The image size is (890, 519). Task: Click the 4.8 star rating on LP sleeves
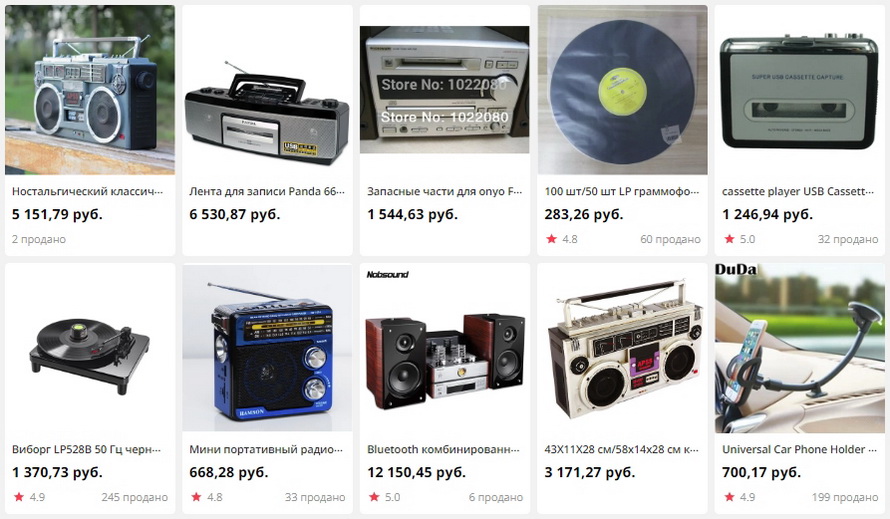[562, 239]
